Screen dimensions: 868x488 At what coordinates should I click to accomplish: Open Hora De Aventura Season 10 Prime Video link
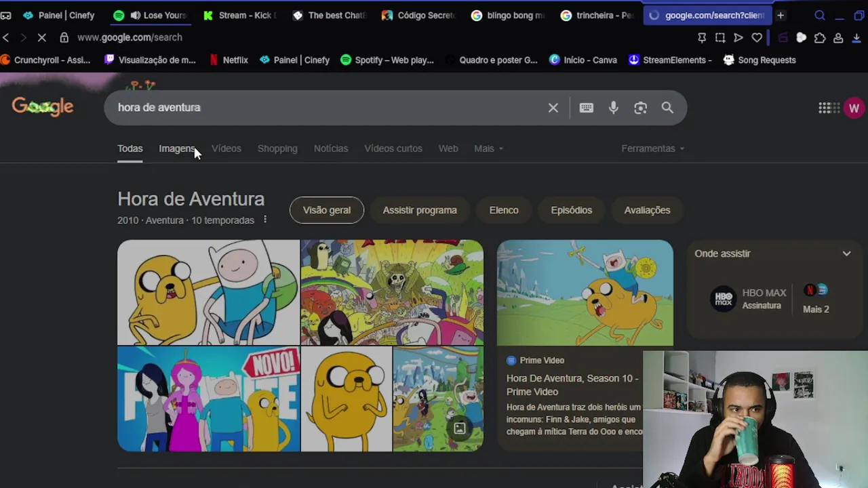(572, 385)
